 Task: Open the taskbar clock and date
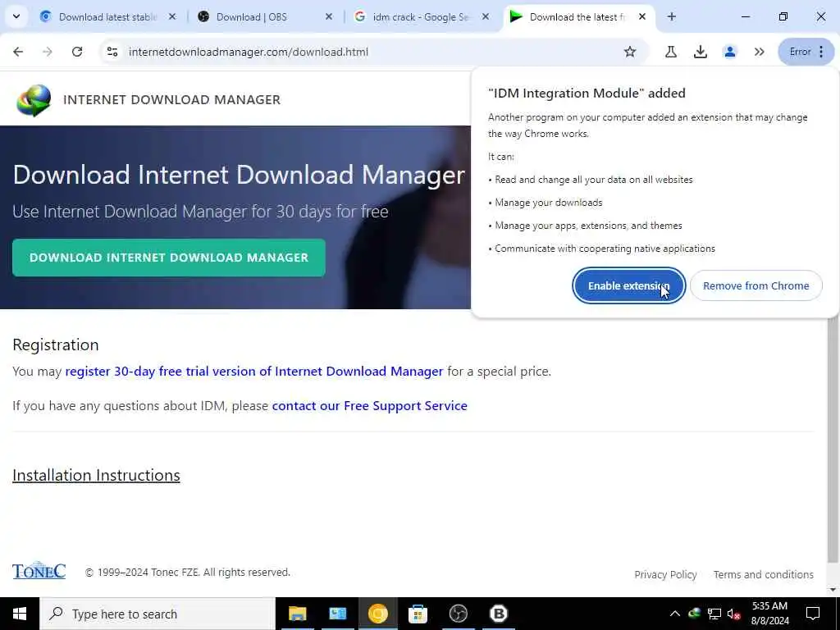769,614
